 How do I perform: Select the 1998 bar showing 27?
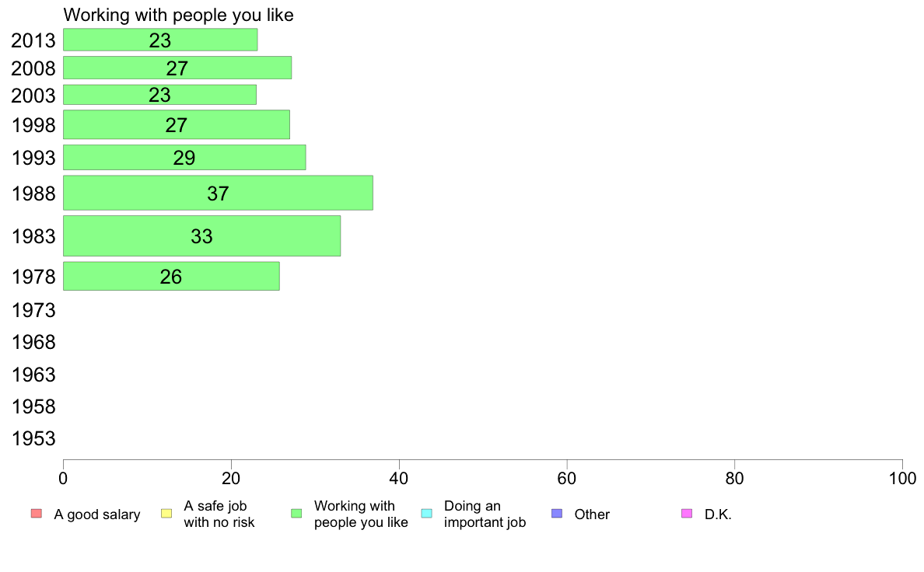pos(177,125)
